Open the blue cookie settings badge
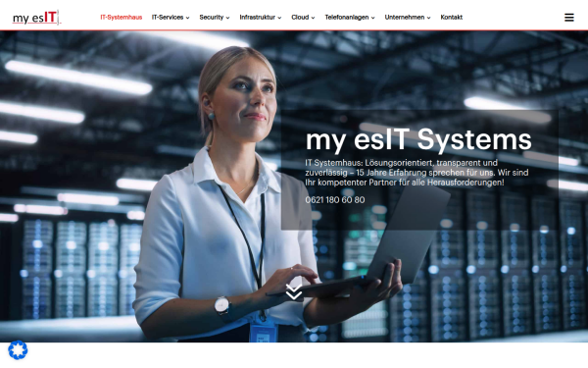Viewport: 588px width, 368px height. [x=18, y=350]
